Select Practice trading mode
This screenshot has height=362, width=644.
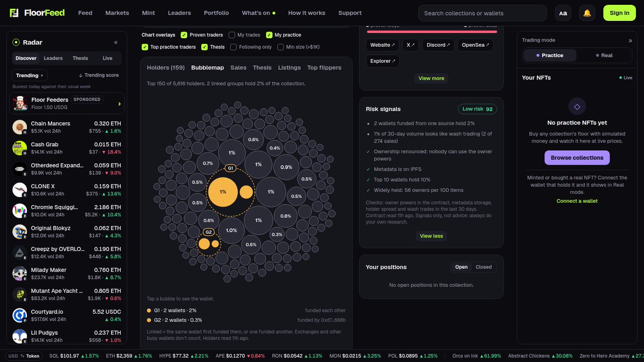tap(550, 55)
